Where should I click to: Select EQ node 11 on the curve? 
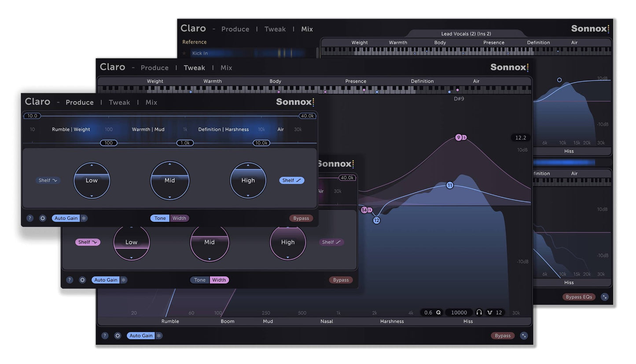[450, 185]
